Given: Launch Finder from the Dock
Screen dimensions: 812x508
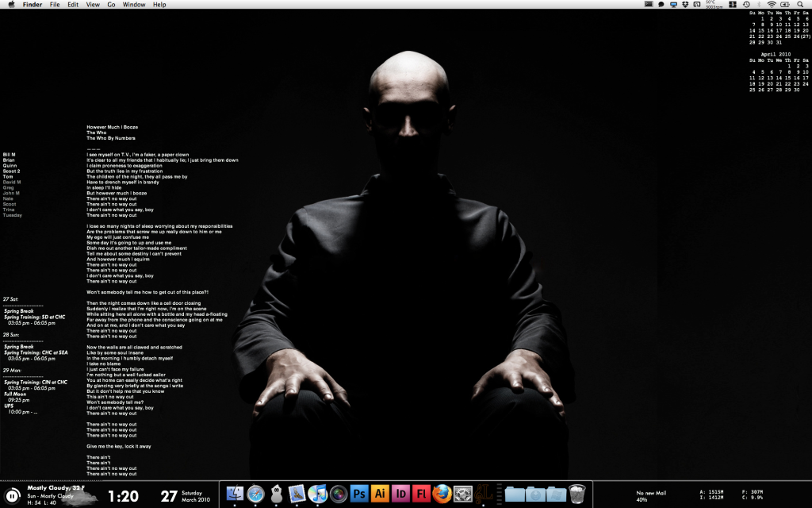Looking at the screenshot, I should click(235, 494).
